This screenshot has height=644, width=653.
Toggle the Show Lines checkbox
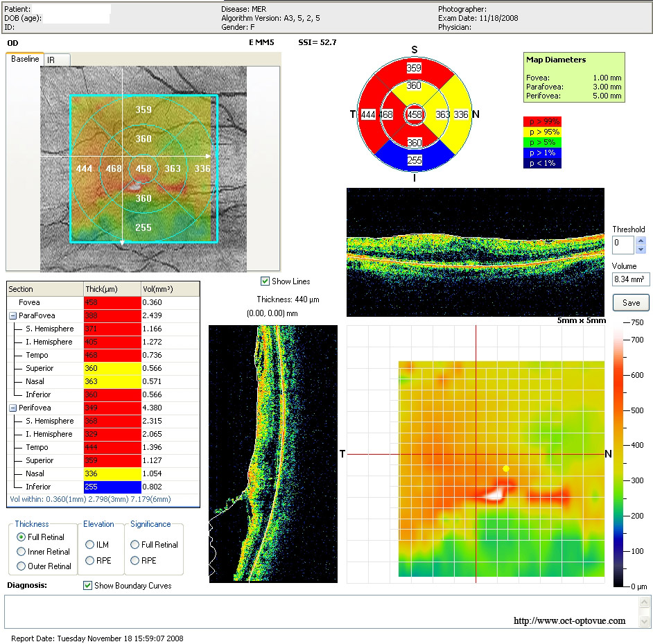[265, 281]
